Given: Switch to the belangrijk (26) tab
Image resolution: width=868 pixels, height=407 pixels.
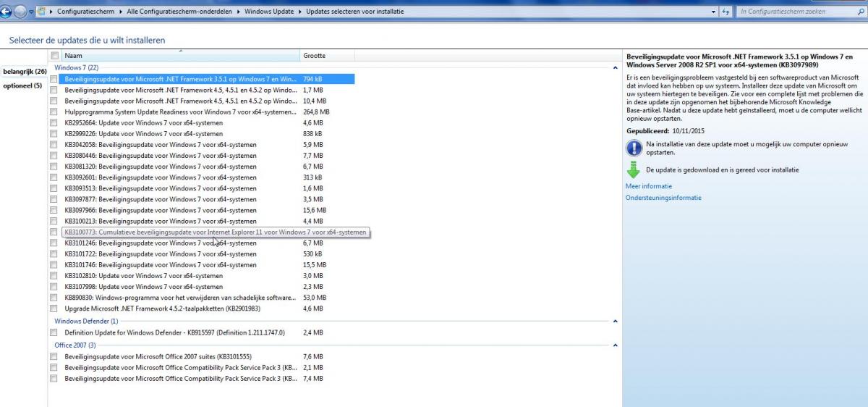Looking at the screenshot, I should tap(25, 72).
